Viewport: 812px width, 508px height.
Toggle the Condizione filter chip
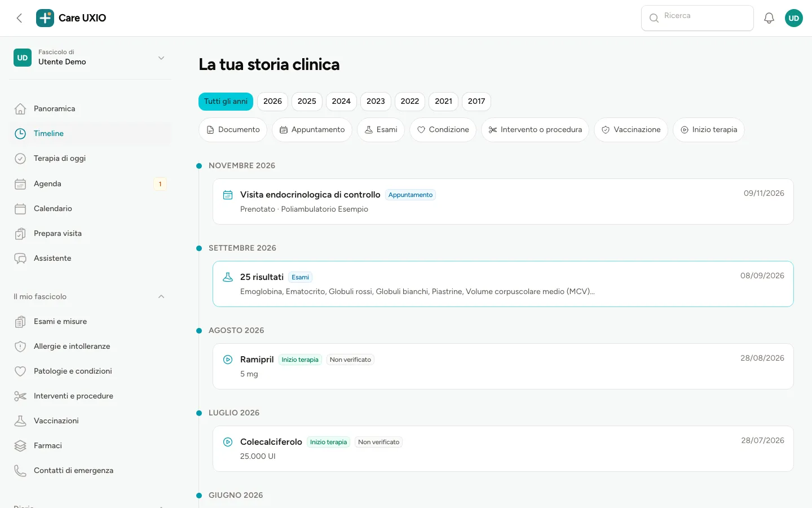[443, 130]
